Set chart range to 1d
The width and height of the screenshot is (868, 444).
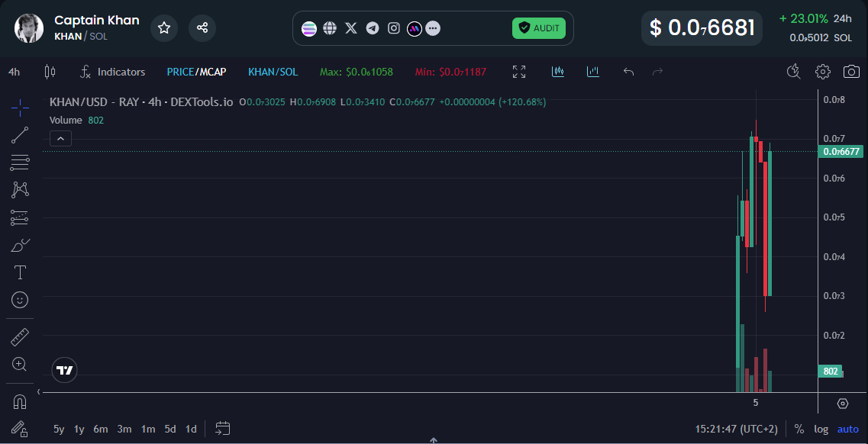pos(191,429)
